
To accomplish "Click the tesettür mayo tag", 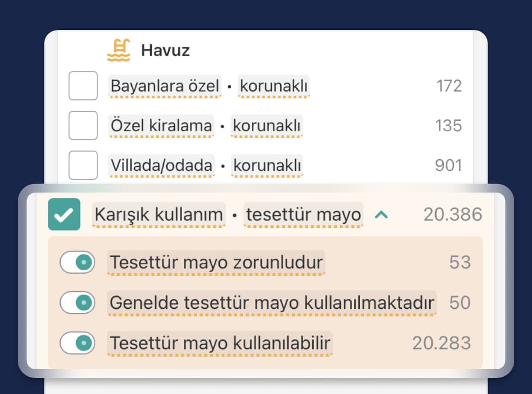I will pyautogui.click(x=304, y=215).
